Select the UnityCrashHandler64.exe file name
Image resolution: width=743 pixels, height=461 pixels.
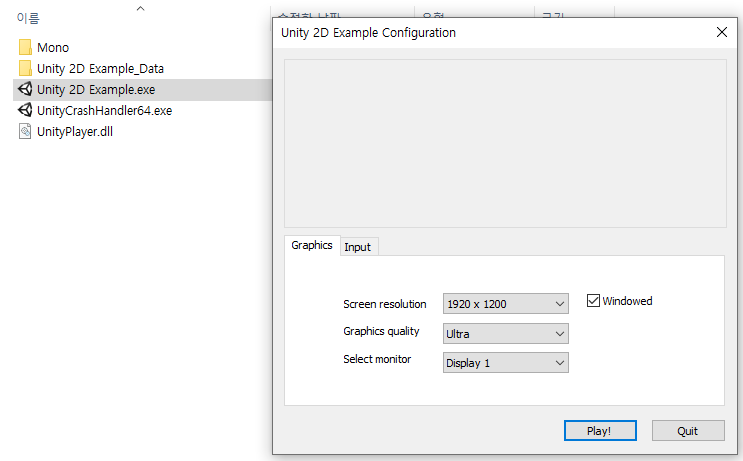click(x=105, y=110)
